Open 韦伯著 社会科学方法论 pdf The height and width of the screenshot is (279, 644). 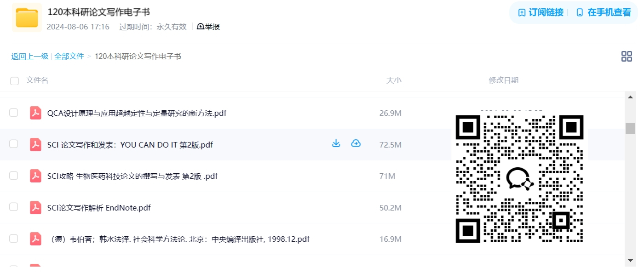click(178, 239)
